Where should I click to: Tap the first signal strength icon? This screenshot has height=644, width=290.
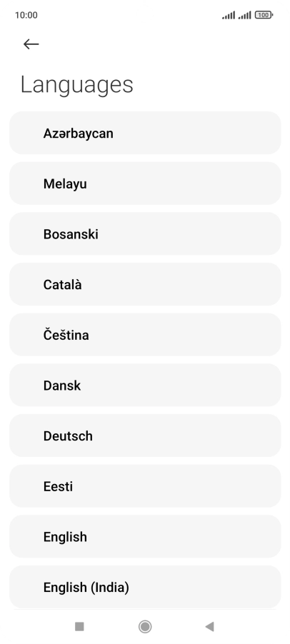229,15
